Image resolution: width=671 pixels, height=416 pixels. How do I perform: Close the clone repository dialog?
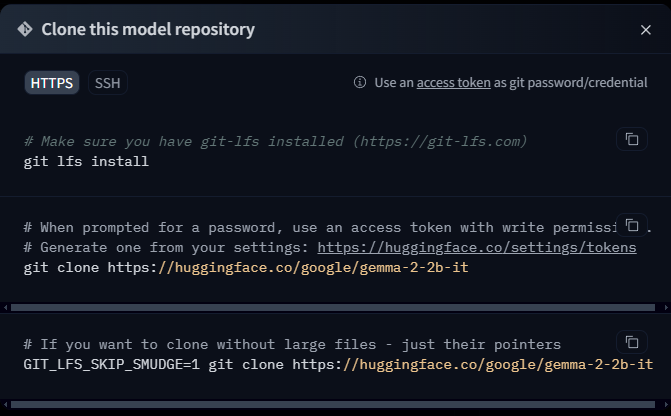click(x=645, y=30)
